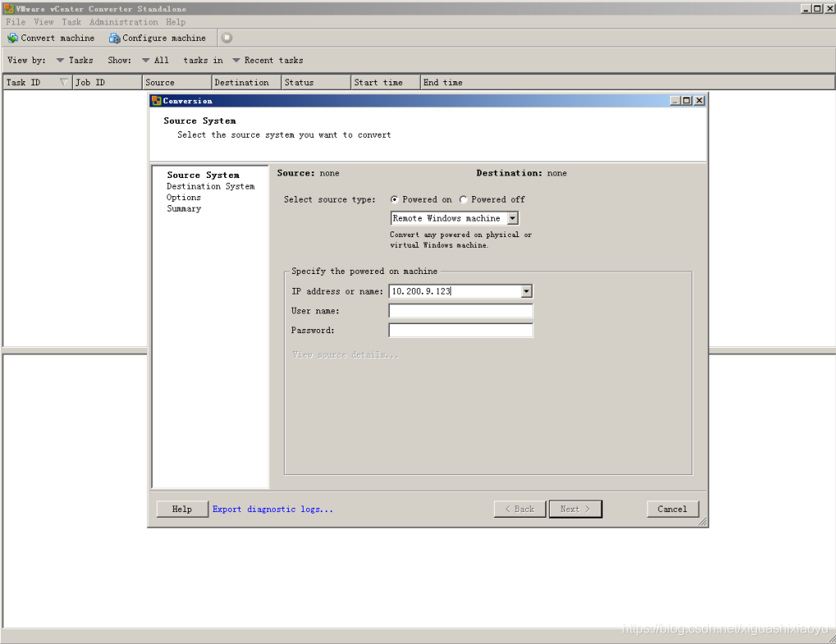Click the Status column header
The image size is (836, 644).
point(316,82)
